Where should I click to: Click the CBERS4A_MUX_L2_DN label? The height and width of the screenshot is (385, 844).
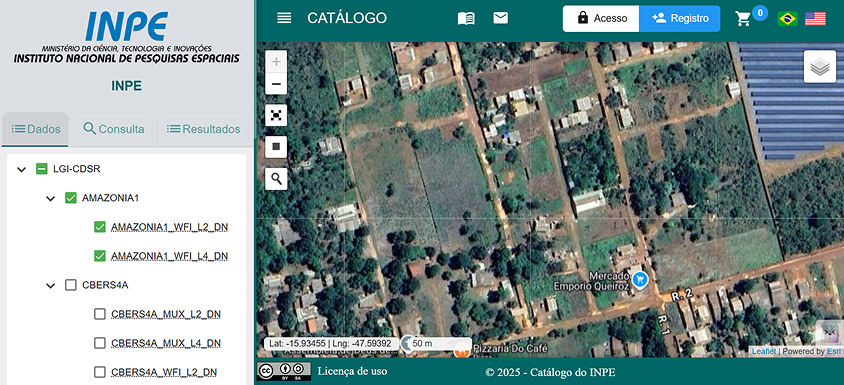[x=166, y=314]
